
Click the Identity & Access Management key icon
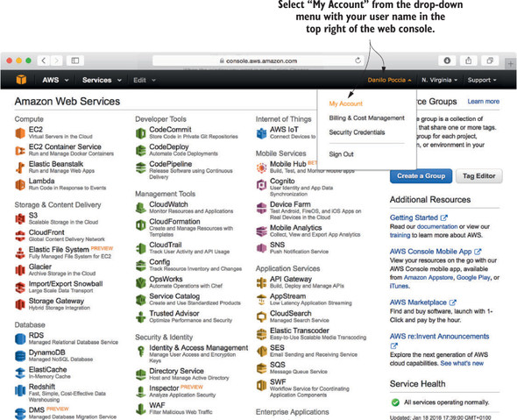[141, 352]
